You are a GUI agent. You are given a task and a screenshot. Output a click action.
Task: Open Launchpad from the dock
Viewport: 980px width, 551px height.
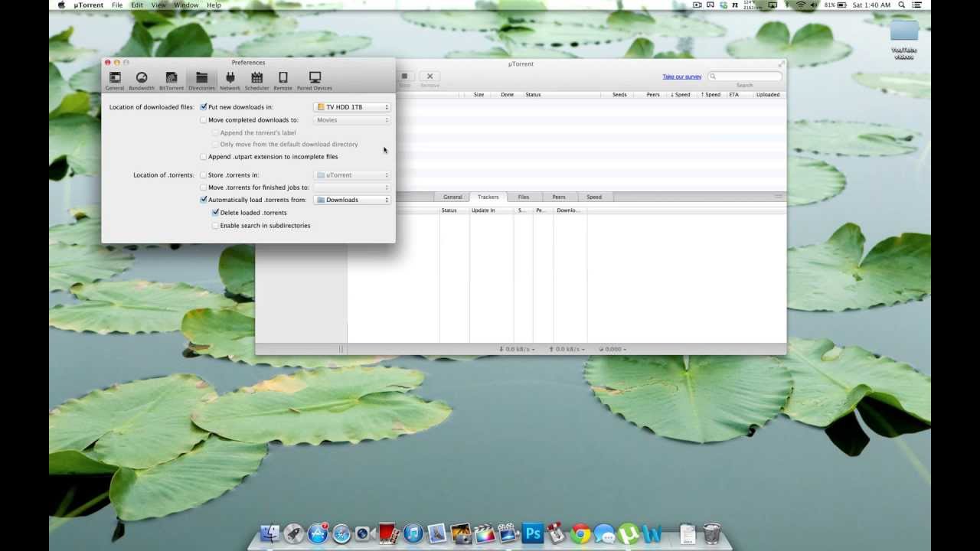tap(293, 533)
